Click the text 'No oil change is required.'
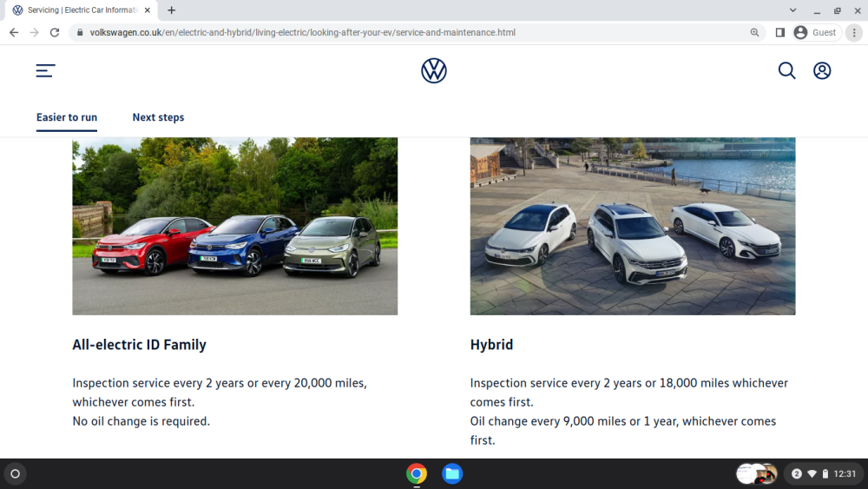This screenshot has height=489, width=868. pyautogui.click(x=141, y=421)
